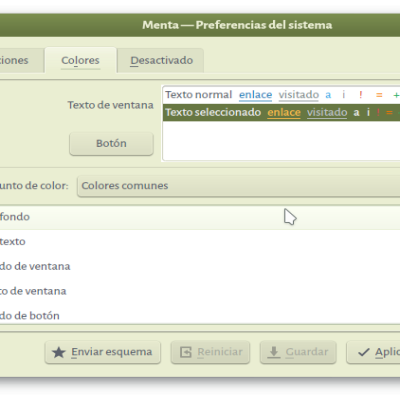The image size is (400, 400).
Task: Click the 'Menta — Preferencias del sistema' title bar
Action: pyautogui.click(x=200, y=25)
